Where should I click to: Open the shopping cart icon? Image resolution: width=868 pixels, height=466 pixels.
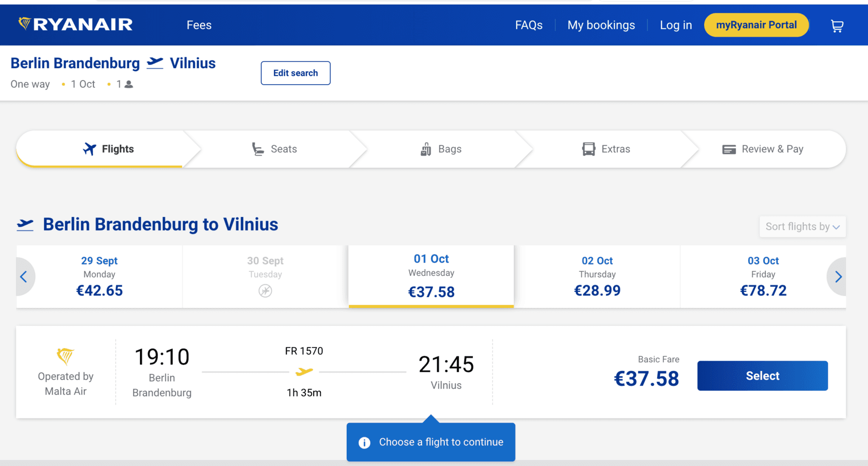coord(837,26)
